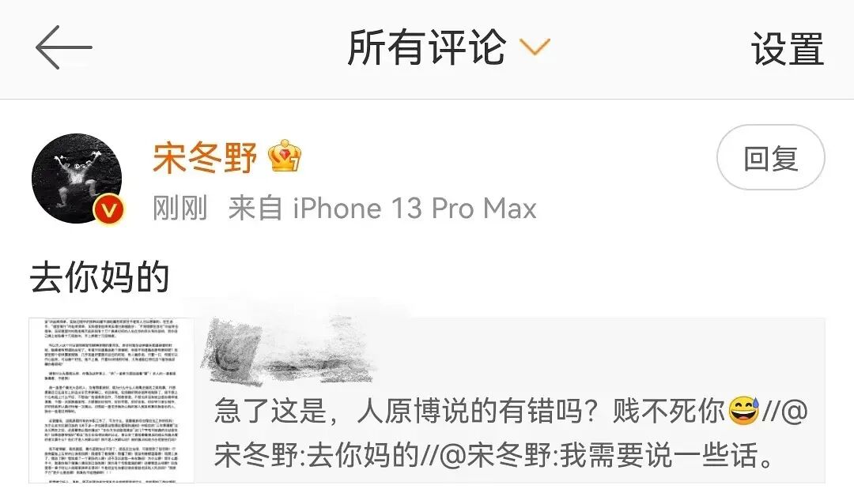Open 宋冬野's profile avatar
854x504 pixels.
pos(77,178)
